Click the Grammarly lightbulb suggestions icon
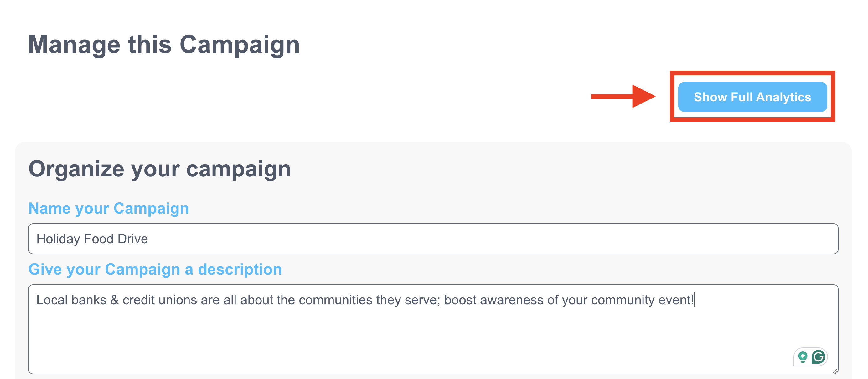868x379 pixels. click(803, 357)
